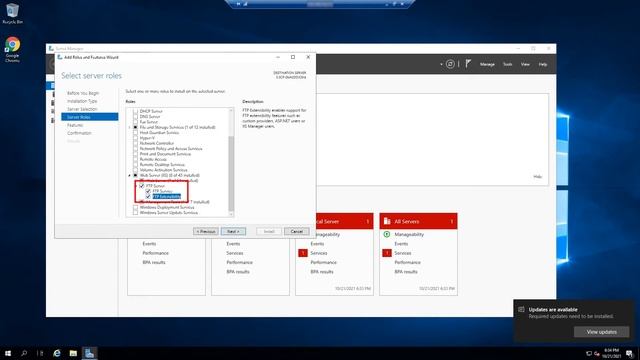Click the Cancel button in the wizard
Viewport: 640px width, 360px height.
[x=296, y=231]
